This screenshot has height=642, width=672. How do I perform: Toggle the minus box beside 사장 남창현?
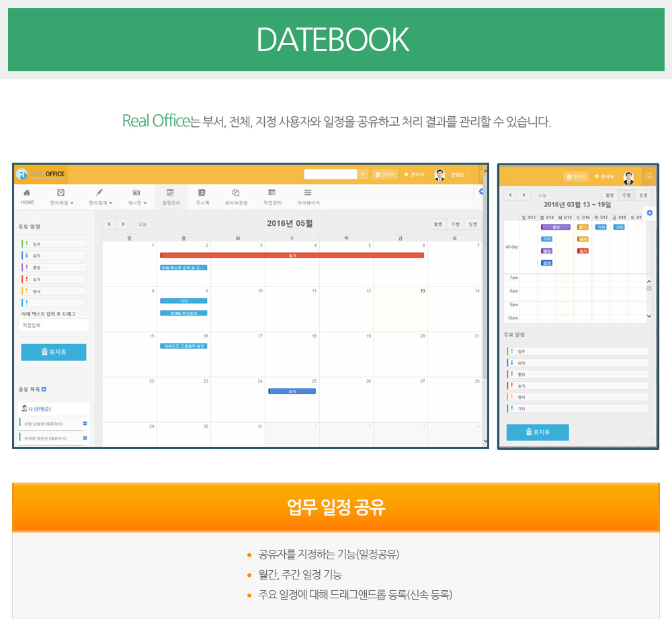[x=85, y=424]
